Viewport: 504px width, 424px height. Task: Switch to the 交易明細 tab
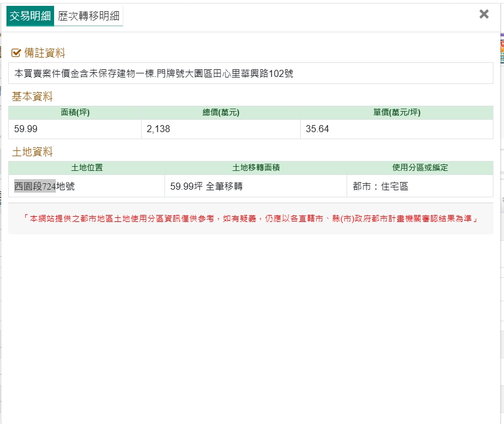(x=31, y=16)
